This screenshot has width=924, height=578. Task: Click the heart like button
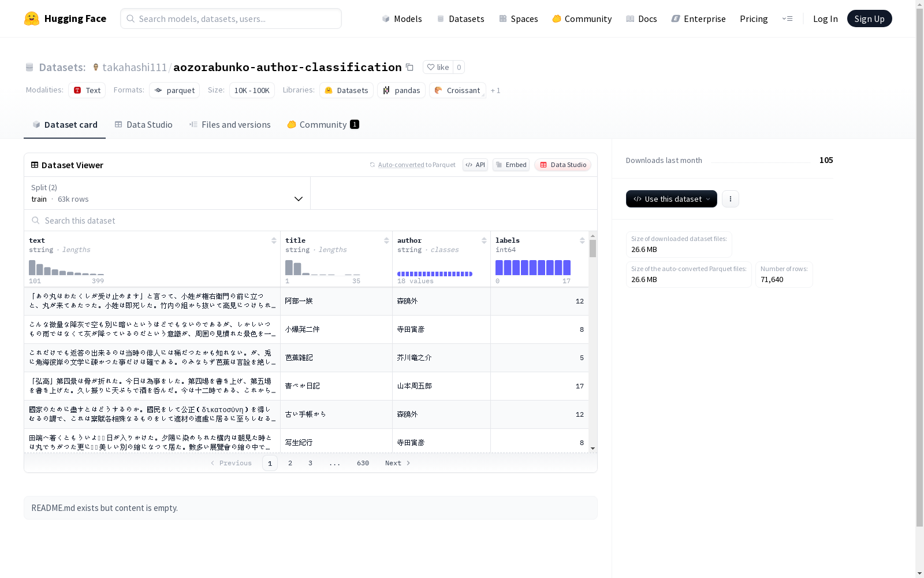pyautogui.click(x=438, y=67)
